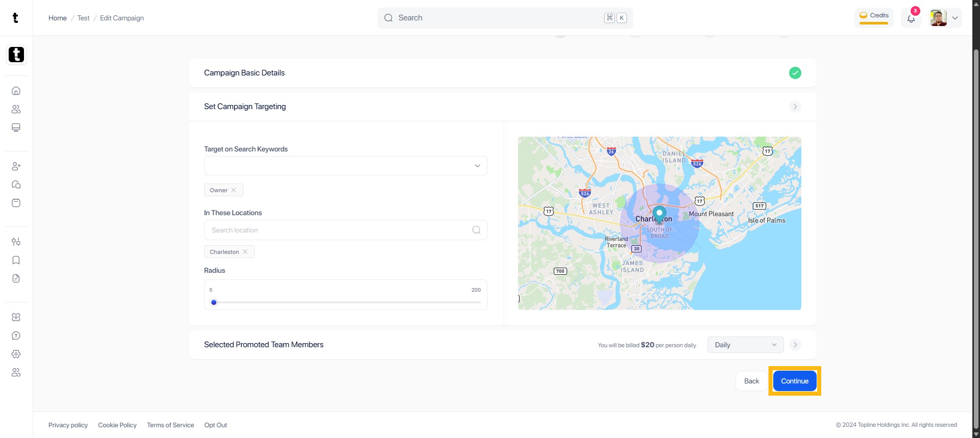Open the profile menu chevron next to avatar
Screen dimensions: 980x438
click(x=954, y=18)
